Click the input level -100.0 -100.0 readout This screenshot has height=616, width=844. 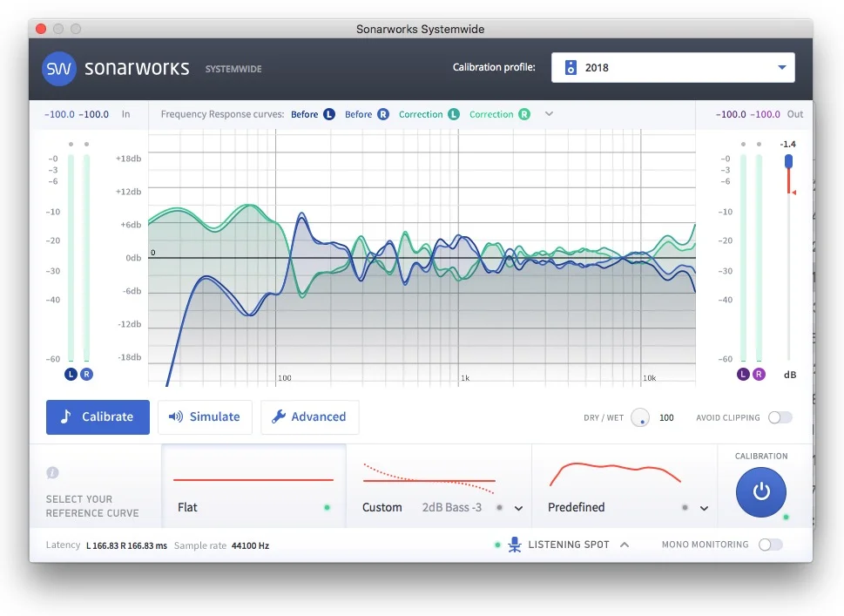(77, 114)
